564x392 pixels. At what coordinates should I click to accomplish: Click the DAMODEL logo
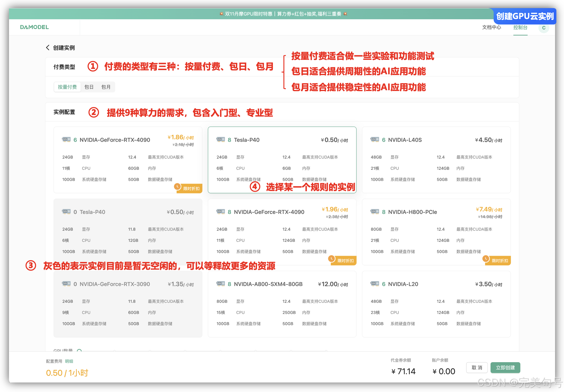pyautogui.click(x=34, y=27)
